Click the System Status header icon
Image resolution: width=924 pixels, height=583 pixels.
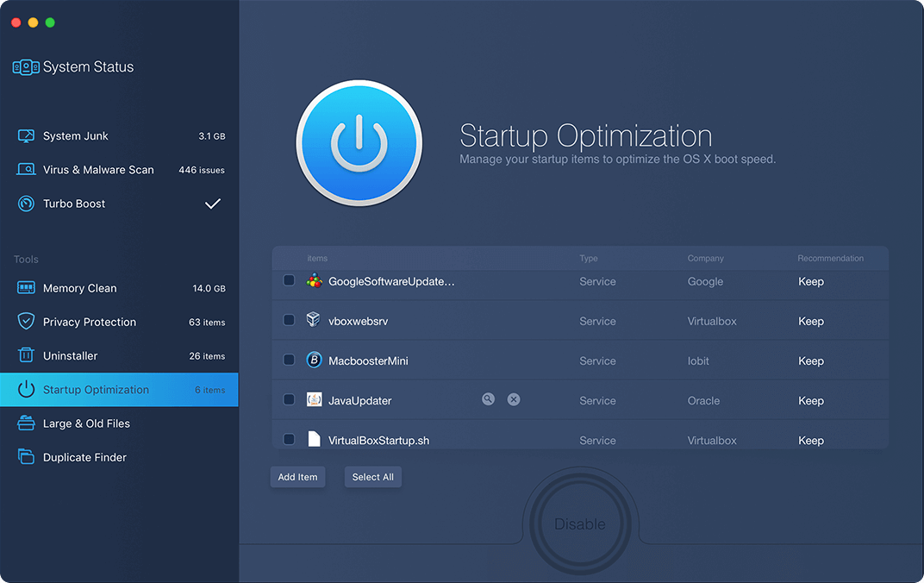(x=25, y=66)
